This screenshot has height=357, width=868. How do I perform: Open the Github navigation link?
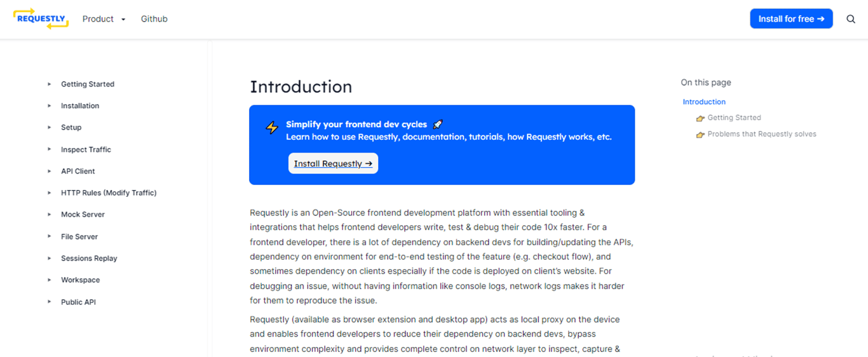coord(154,19)
